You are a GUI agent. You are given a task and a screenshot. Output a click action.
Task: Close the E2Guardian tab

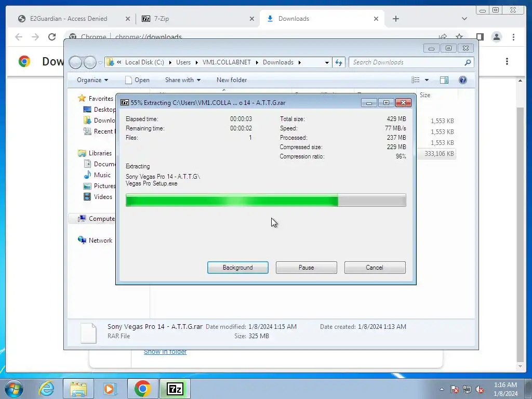(128, 19)
